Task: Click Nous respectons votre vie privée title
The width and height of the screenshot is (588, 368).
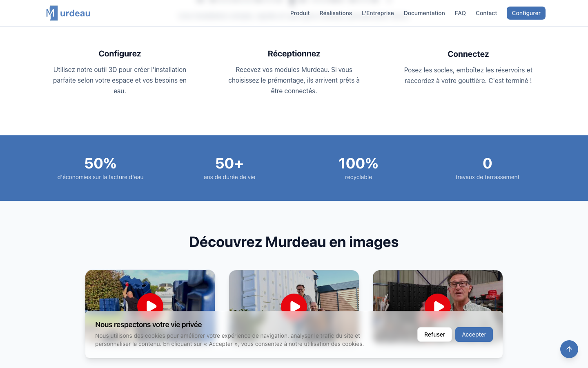Action: [149, 325]
